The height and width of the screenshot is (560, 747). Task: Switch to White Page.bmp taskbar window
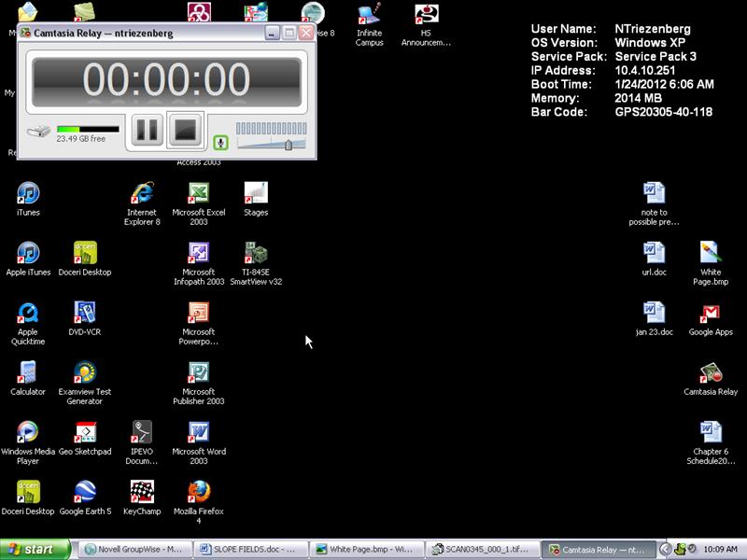(366, 549)
